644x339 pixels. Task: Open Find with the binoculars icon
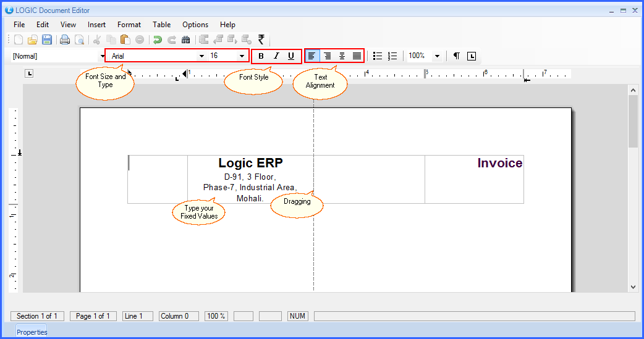coord(185,40)
